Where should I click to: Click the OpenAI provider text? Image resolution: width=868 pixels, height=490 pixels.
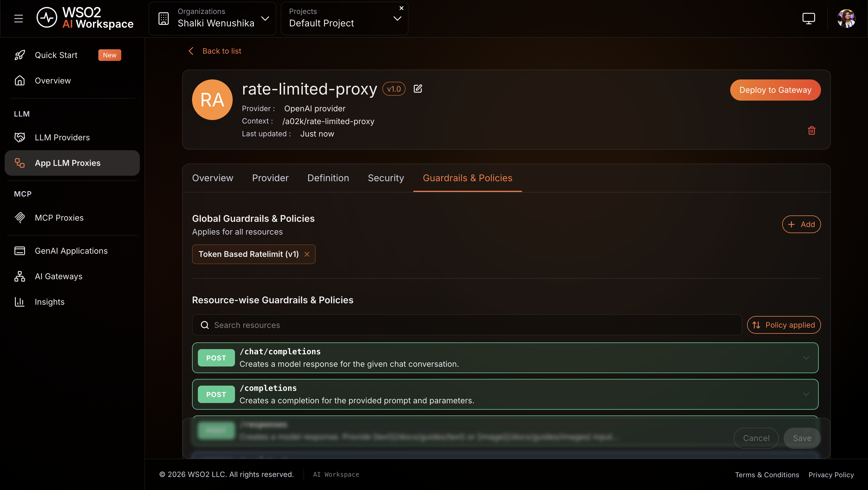click(x=315, y=108)
